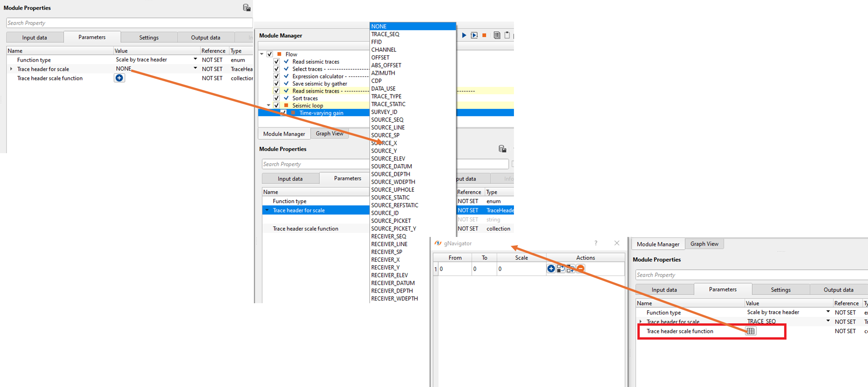Screen dimensions: 868x387
Task: Click the Search Property field in the left panel
Action: point(129,23)
